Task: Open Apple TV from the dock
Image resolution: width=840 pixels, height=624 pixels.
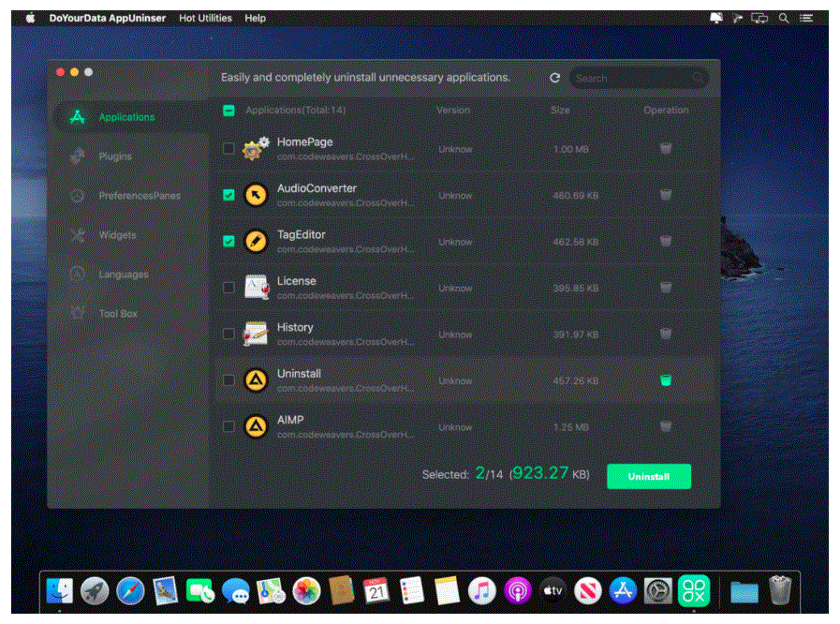Action: (553, 591)
